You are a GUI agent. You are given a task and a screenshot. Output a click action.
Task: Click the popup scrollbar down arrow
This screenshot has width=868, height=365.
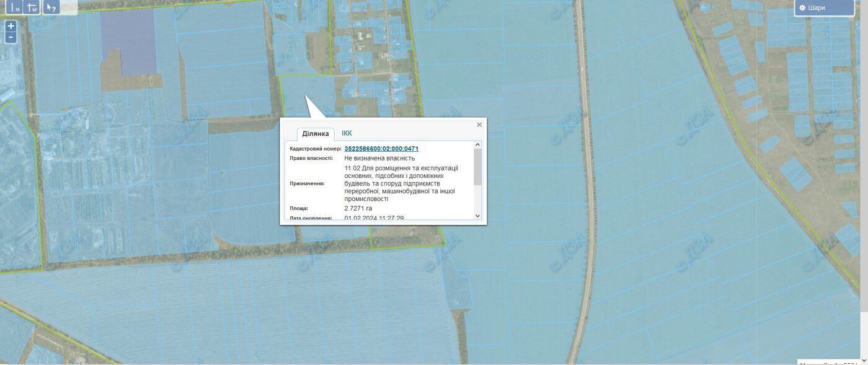point(477,216)
